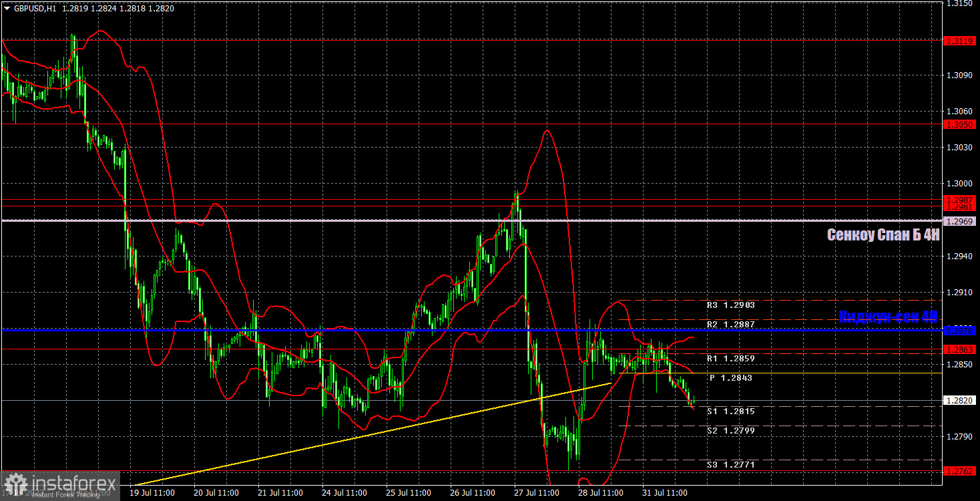Click the 1.2940 price scale value
This screenshot has width=980, height=501.
pyautogui.click(x=959, y=257)
